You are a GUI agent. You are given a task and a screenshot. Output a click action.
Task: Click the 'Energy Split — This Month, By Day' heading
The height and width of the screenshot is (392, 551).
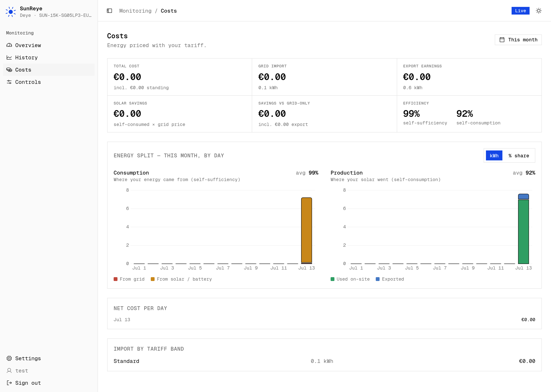169,156
